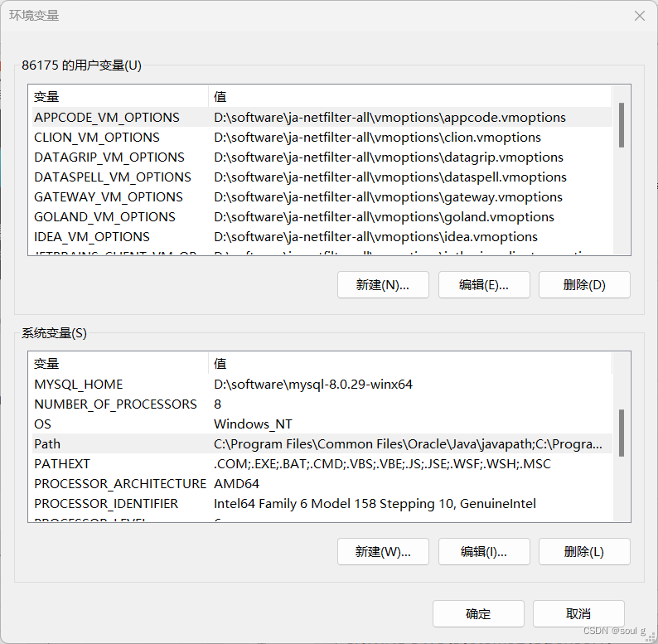The height and width of the screenshot is (644, 658).
Task: Click 新建(W)... button for system variables
Action: pos(383,552)
